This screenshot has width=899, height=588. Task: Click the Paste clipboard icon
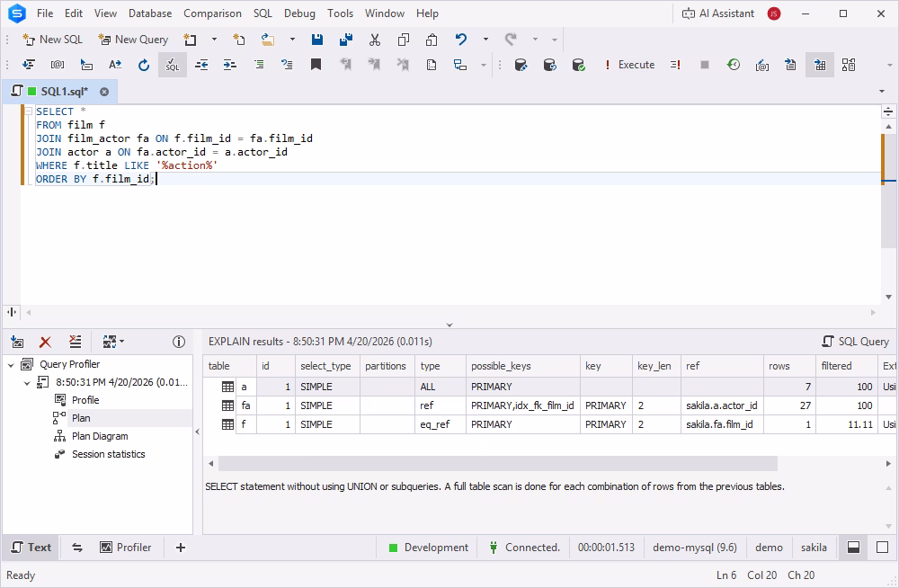(432, 40)
